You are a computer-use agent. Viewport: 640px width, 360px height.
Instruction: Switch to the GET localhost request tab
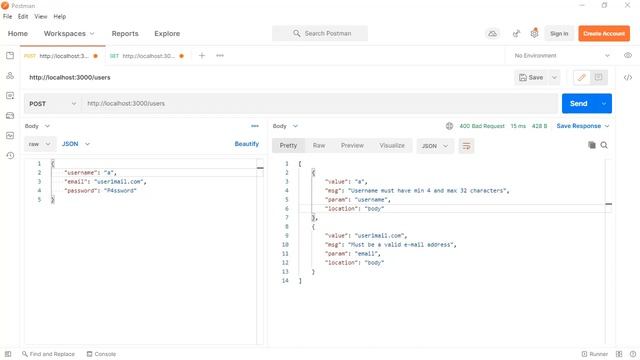point(147,56)
